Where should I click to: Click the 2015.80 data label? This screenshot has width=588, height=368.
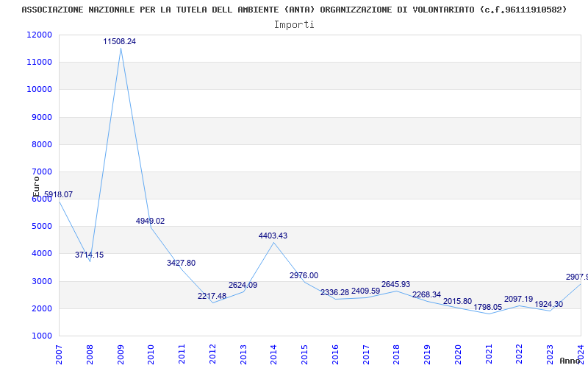(x=457, y=301)
